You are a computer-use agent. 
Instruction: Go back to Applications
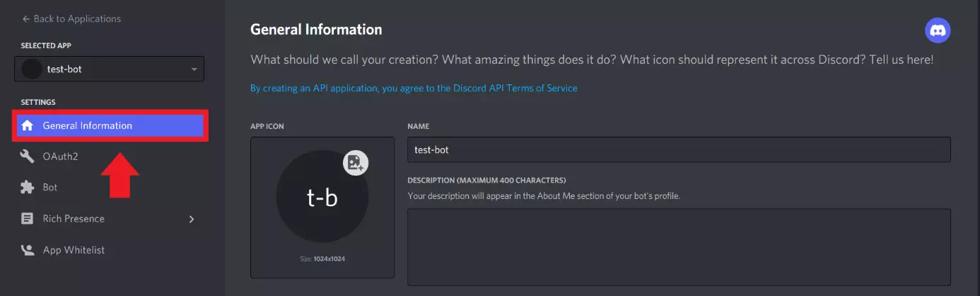tap(71, 18)
